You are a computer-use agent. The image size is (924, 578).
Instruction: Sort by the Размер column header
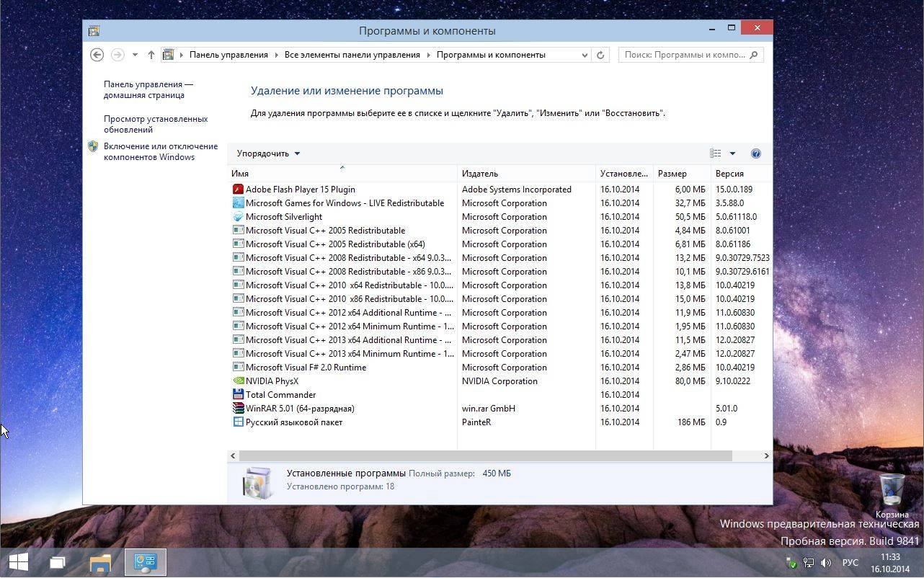[x=682, y=174]
